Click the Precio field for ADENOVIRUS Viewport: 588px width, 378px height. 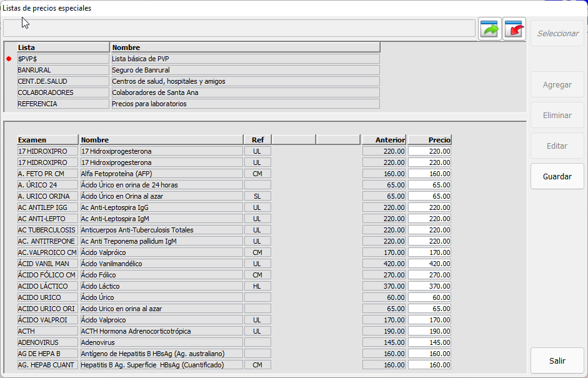tap(429, 342)
